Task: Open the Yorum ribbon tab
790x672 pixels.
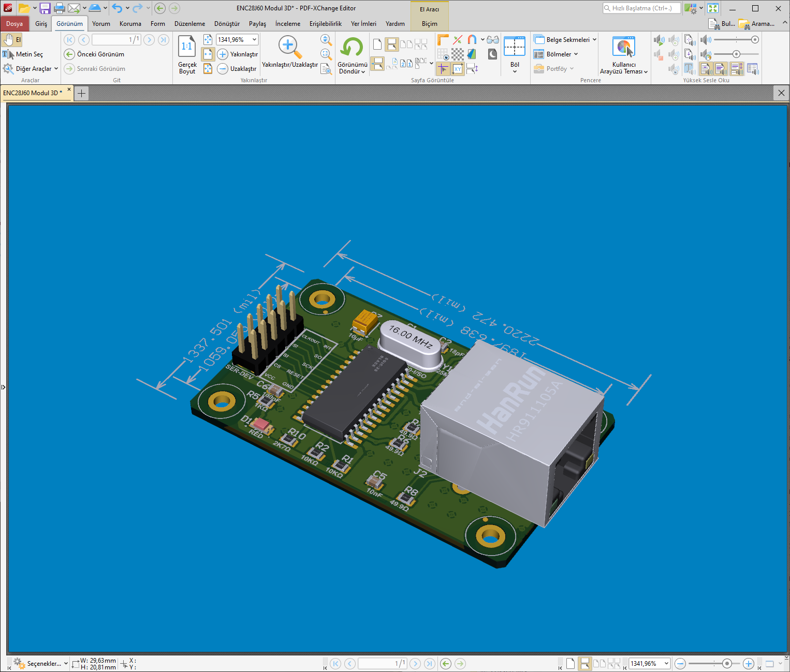Action: [101, 24]
